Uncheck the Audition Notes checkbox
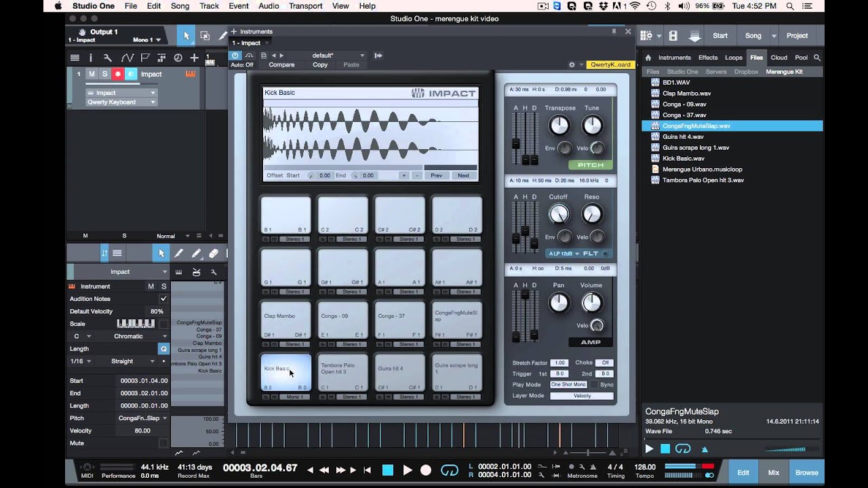 point(163,298)
